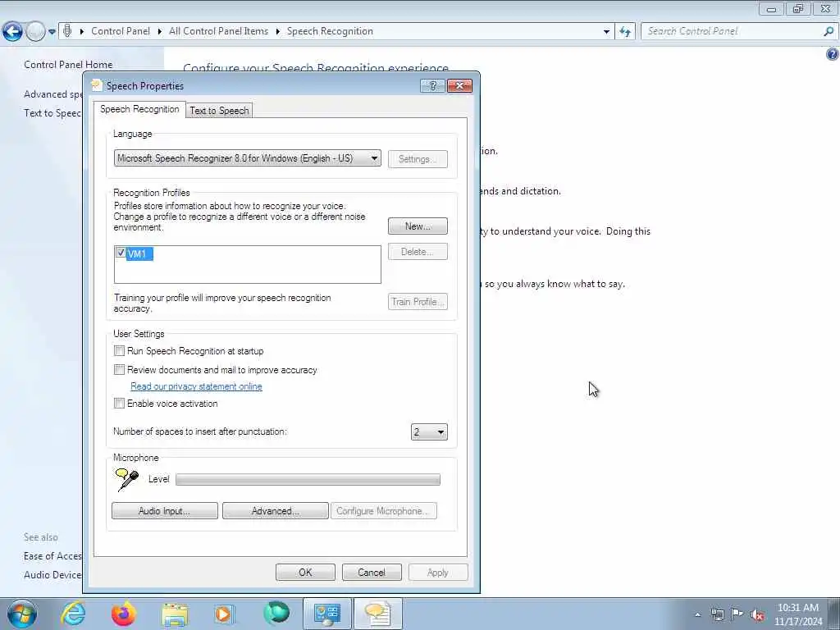Viewport: 840px width, 630px height.
Task: Click the Refresh button in address bar
Action: click(x=624, y=32)
